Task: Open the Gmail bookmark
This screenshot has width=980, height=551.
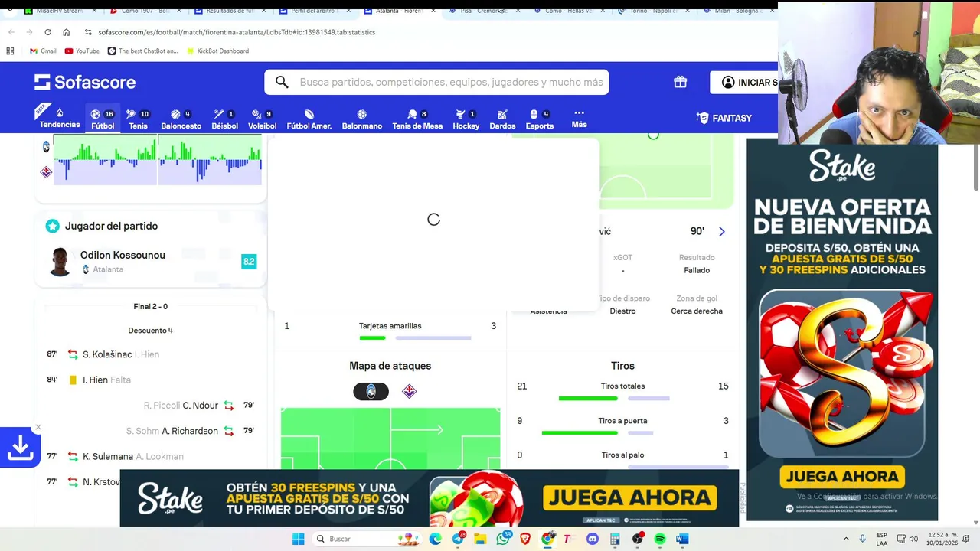Action: 43,51
